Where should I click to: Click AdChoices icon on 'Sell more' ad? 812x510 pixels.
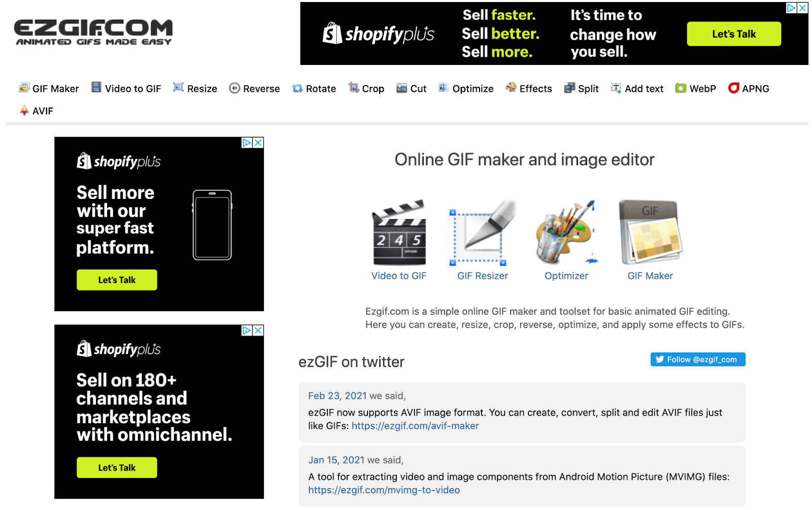point(247,143)
